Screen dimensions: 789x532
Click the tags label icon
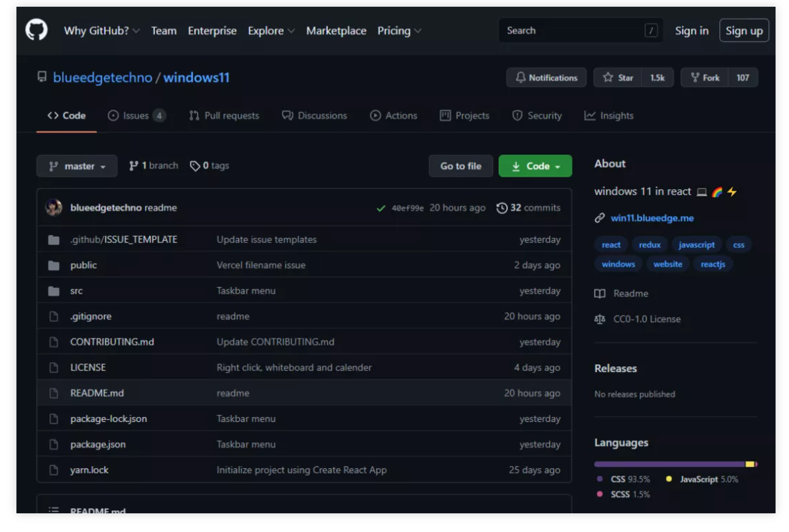[195, 166]
